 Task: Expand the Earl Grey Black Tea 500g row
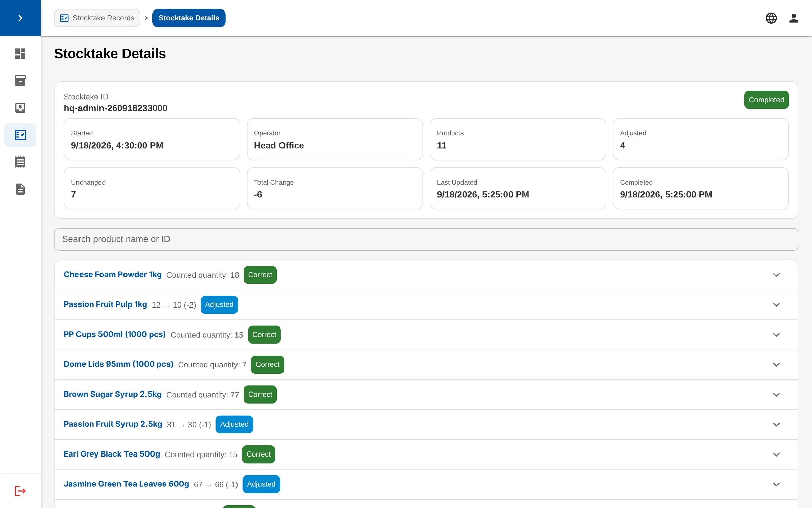pyautogui.click(x=776, y=454)
